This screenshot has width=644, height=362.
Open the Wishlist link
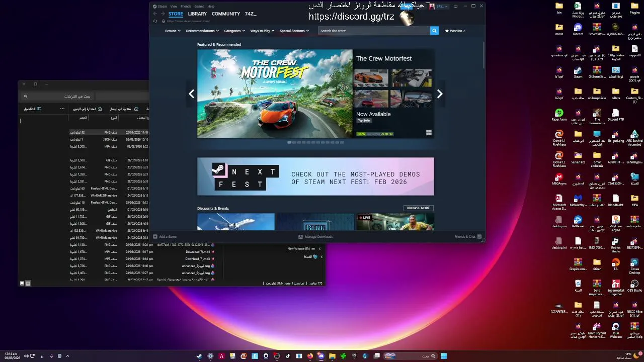[455, 31]
